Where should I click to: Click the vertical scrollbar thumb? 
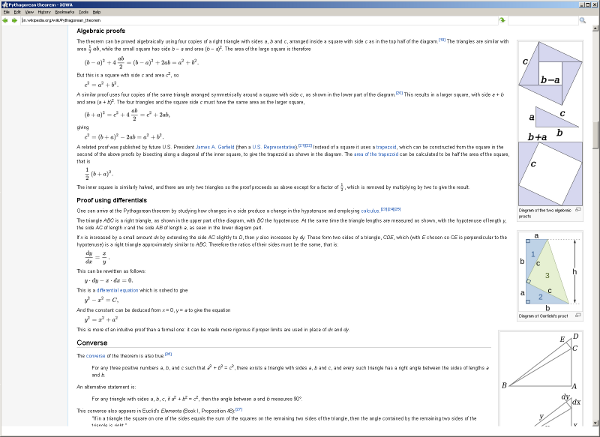[596, 133]
